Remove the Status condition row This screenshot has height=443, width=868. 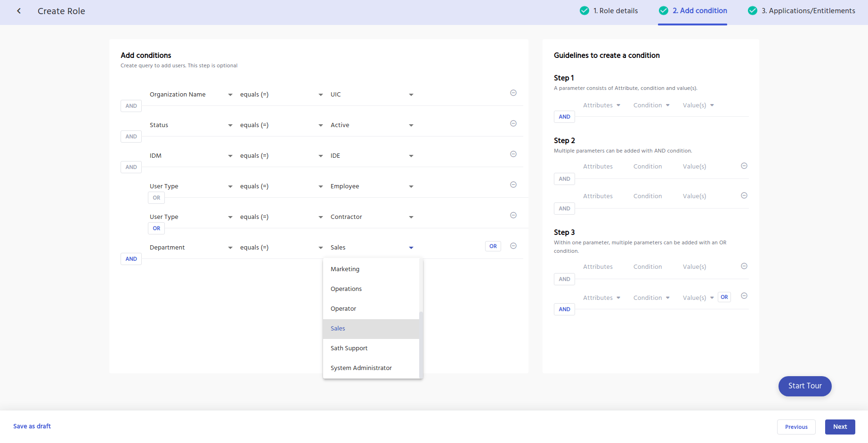(513, 123)
